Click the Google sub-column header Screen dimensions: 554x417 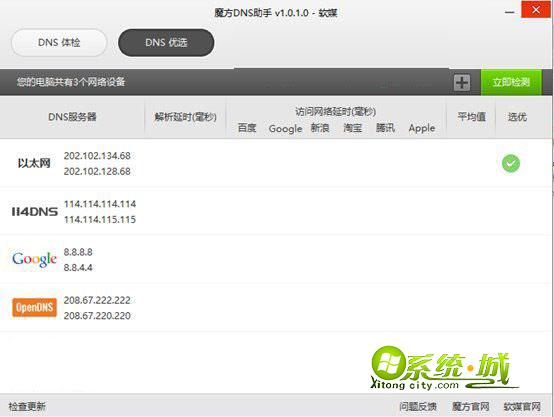(285, 129)
